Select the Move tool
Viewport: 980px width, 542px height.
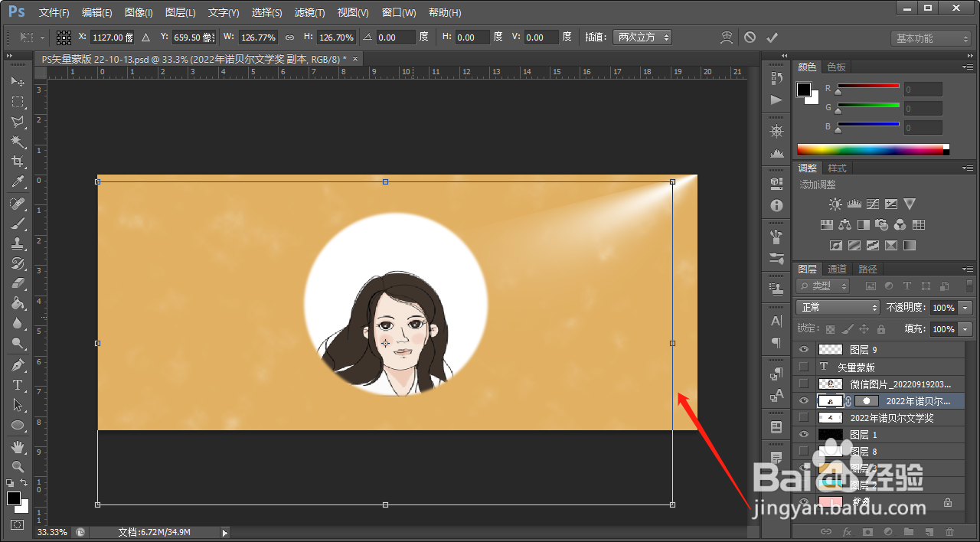(x=18, y=82)
